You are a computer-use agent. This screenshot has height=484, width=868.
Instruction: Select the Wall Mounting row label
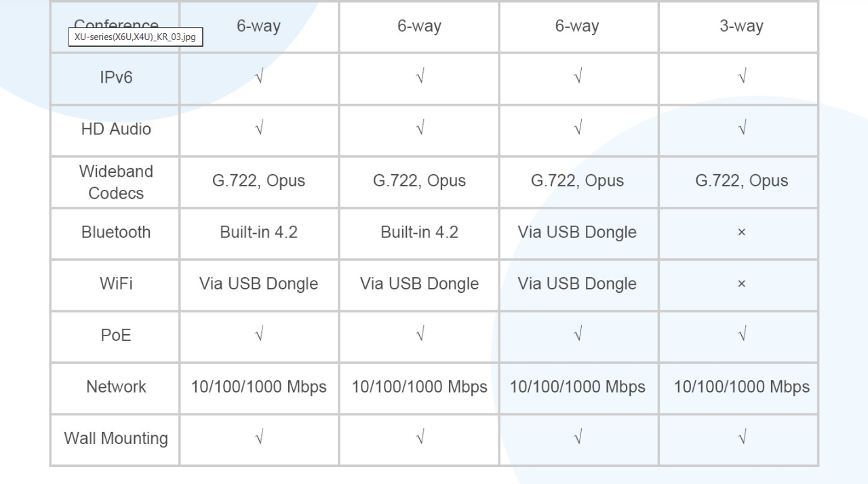[x=116, y=438]
